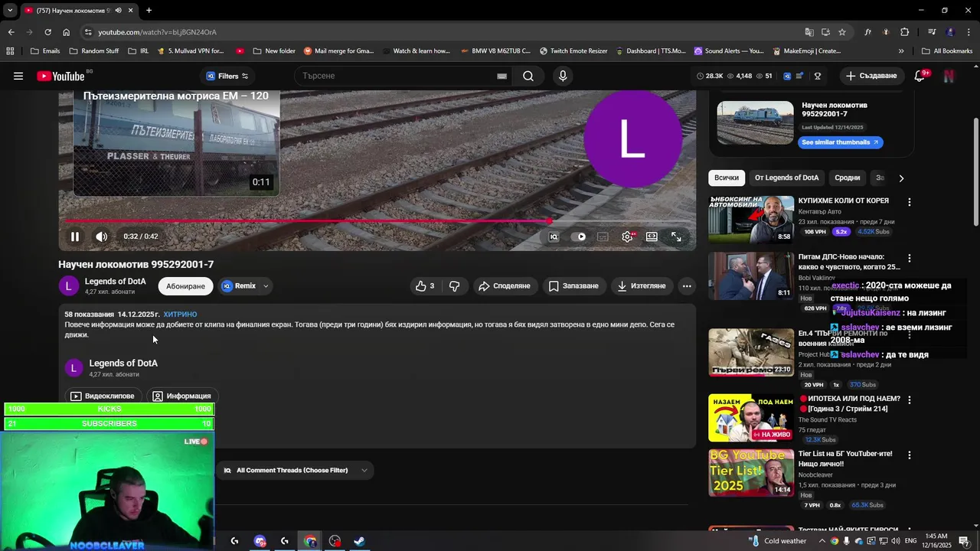The height and width of the screenshot is (551, 980).
Task: Show hidden bookmarks with chevron
Action: click(900, 51)
